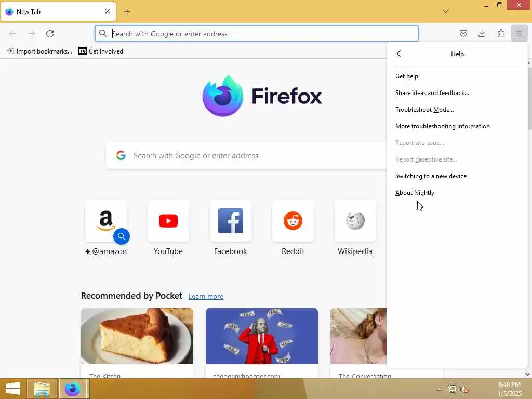Screen dimensions: 532x399
Task: Focus the top address bar field
Action: 257,33
